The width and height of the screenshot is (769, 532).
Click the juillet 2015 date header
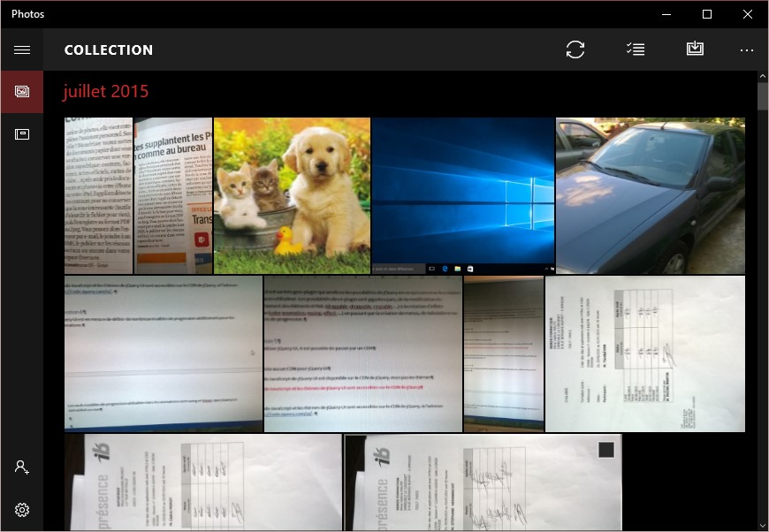pos(106,91)
